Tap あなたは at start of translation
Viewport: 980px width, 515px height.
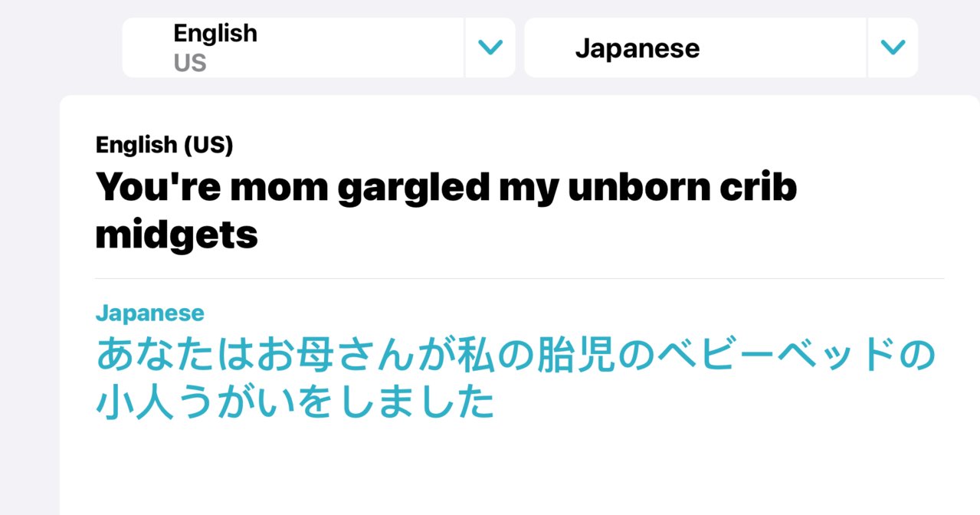click(175, 356)
